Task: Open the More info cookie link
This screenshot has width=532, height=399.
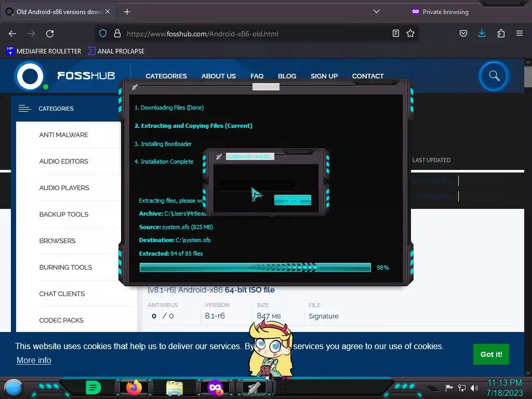Action: tap(34, 361)
